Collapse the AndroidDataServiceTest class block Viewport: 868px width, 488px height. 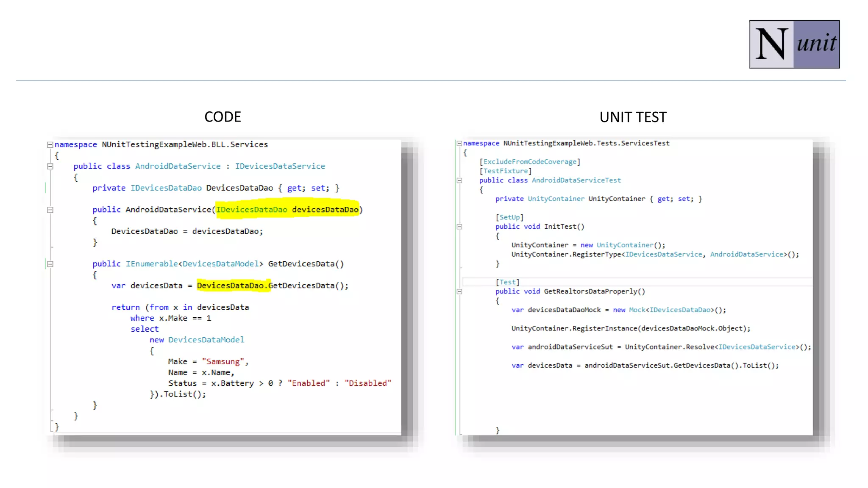459,180
